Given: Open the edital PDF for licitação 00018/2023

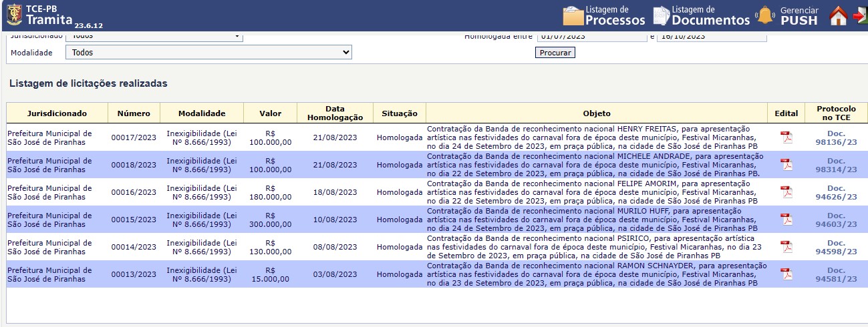Looking at the screenshot, I should 786,165.
